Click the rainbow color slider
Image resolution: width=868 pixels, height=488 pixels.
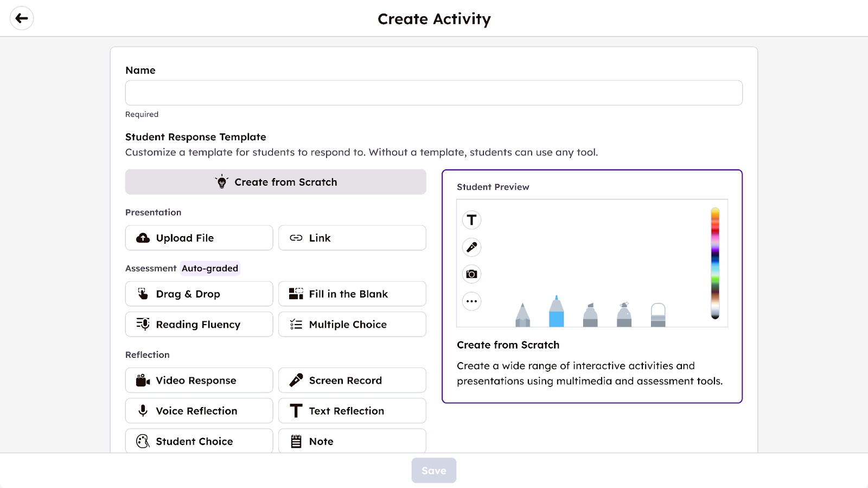point(715,263)
